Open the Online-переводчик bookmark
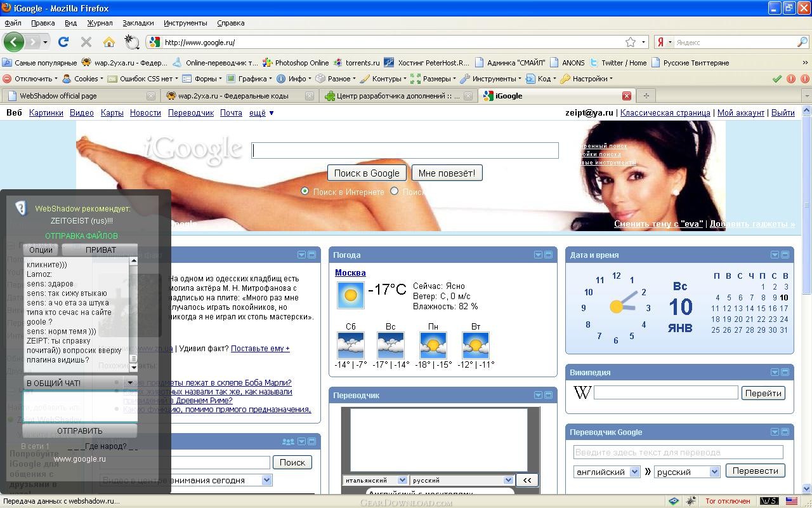 (216, 63)
